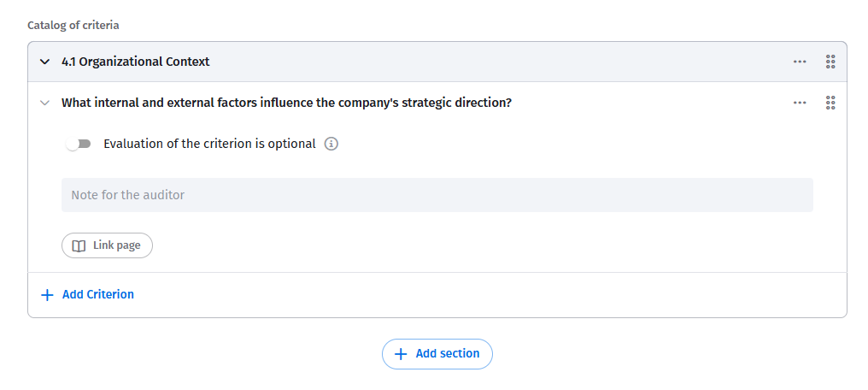
Task: Click the Catalog of criteria heading
Action: pos(73,26)
